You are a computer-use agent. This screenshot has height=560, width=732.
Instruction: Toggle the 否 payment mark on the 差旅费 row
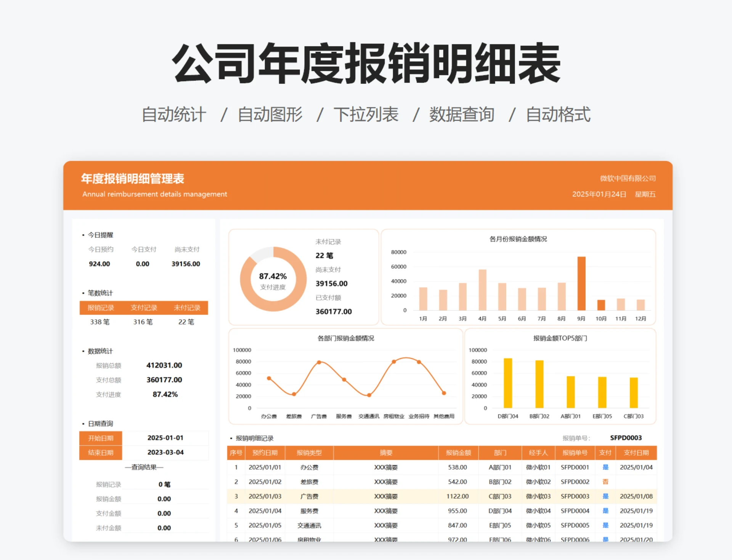pos(606,482)
